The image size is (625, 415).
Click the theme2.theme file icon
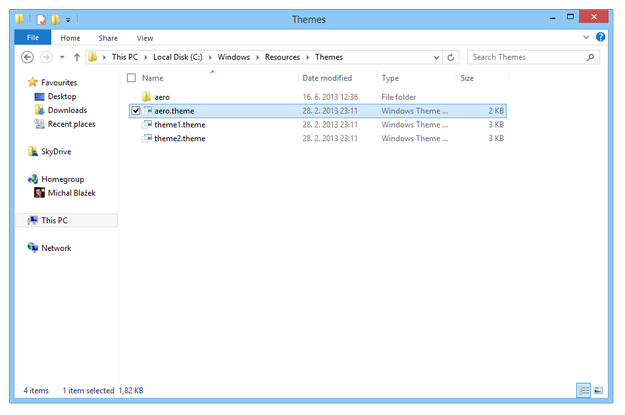pyautogui.click(x=147, y=138)
